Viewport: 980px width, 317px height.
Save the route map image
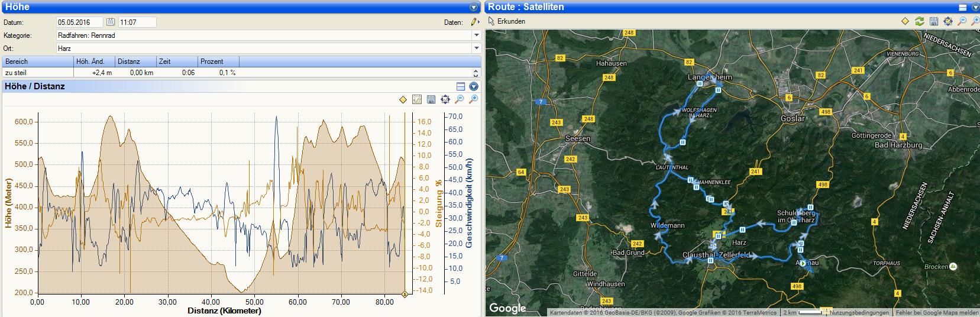coord(934,21)
